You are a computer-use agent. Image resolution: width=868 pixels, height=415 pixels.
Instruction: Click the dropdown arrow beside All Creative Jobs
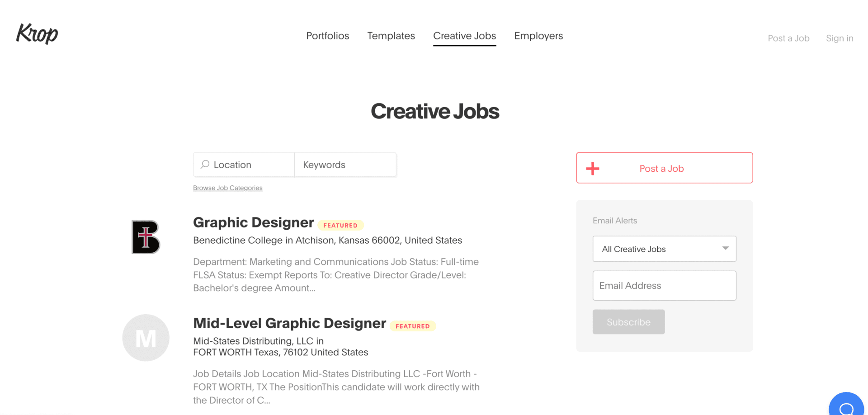tap(726, 248)
